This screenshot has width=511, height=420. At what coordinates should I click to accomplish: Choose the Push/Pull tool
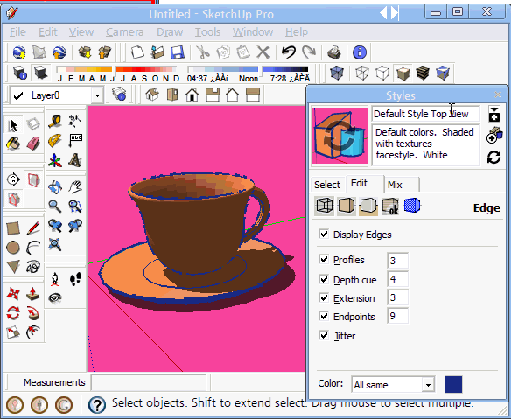pos(33,294)
